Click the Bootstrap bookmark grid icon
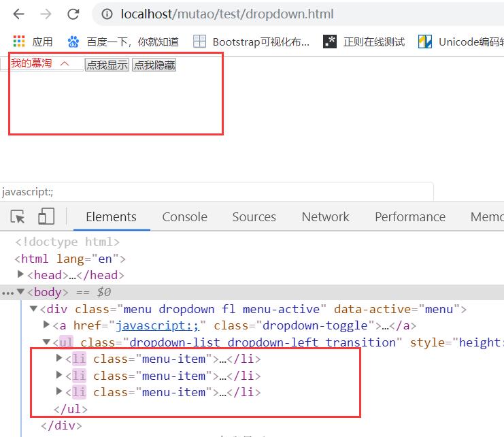The height and width of the screenshot is (437, 504). [x=199, y=42]
